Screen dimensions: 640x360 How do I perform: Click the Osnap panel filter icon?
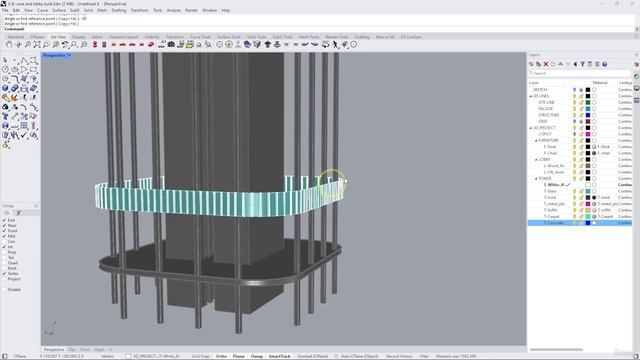pos(18,213)
